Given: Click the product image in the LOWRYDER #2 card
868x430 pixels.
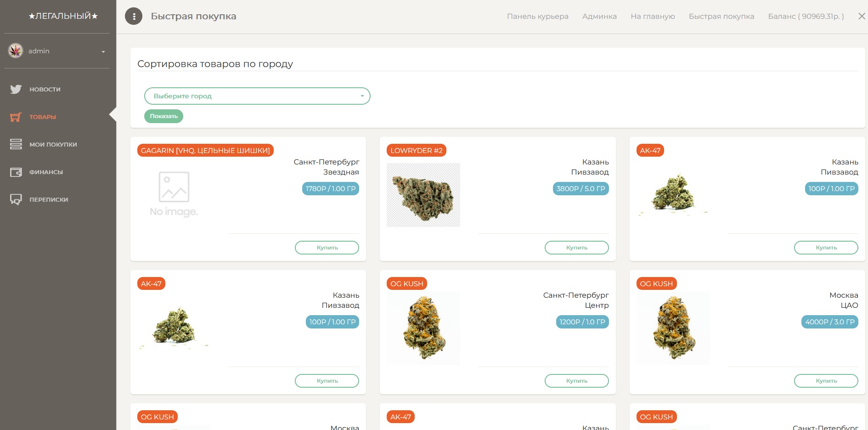Looking at the screenshot, I should pyautogui.click(x=423, y=195).
